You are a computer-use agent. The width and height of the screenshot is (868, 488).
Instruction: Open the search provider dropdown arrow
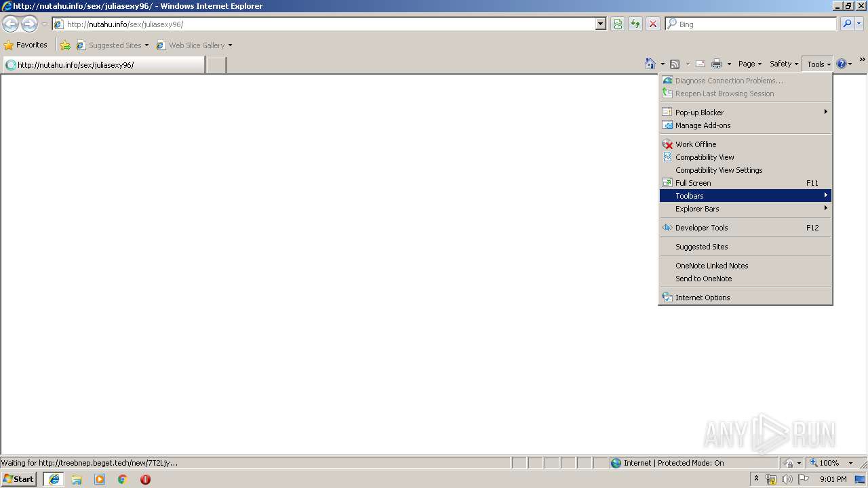click(859, 24)
